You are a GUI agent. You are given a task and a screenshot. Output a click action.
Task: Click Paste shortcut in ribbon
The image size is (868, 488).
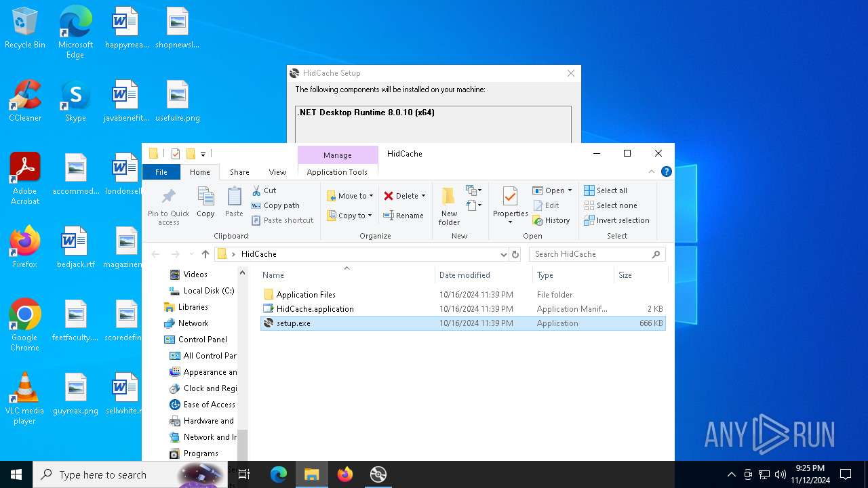282,220
